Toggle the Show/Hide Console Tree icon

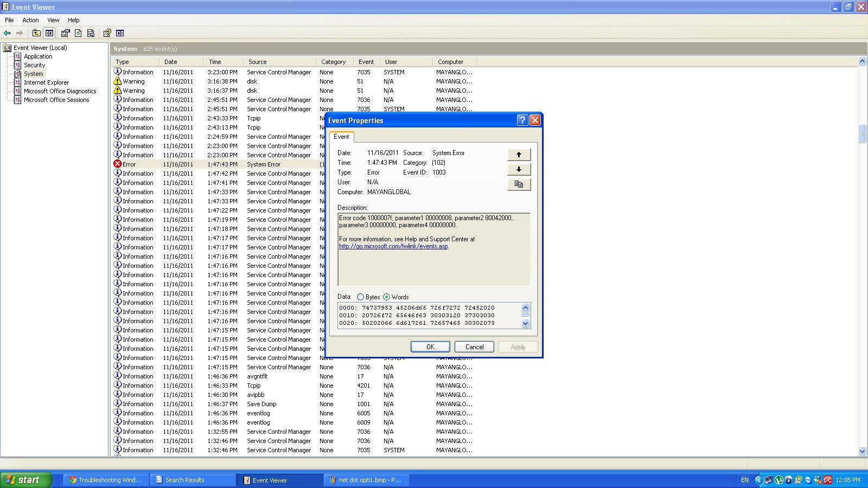pos(49,33)
